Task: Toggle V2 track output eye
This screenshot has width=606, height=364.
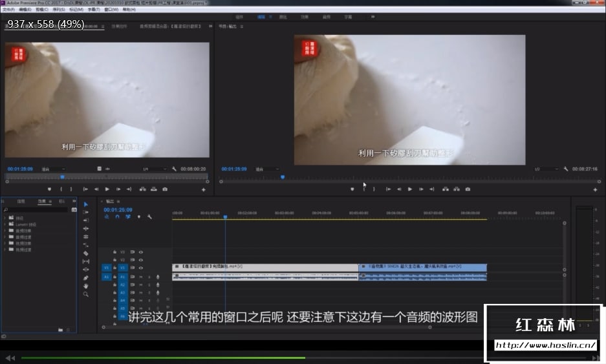Action: pos(141,260)
